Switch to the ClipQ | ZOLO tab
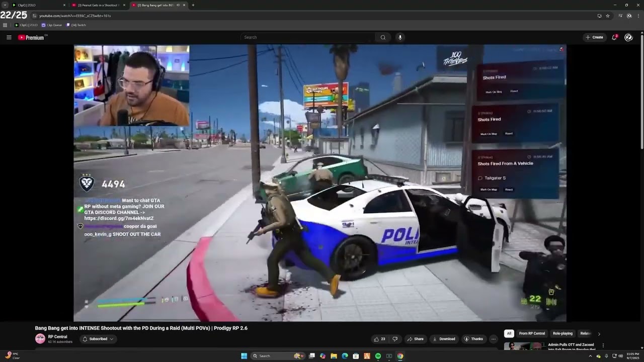Screen dimensions: 644x362 point(38,5)
